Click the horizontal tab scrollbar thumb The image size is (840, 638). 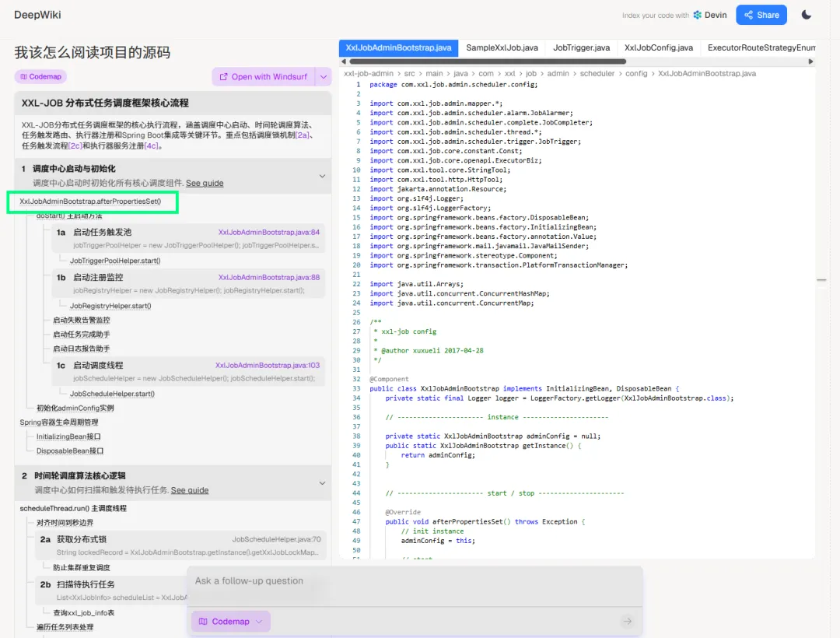click(x=488, y=61)
